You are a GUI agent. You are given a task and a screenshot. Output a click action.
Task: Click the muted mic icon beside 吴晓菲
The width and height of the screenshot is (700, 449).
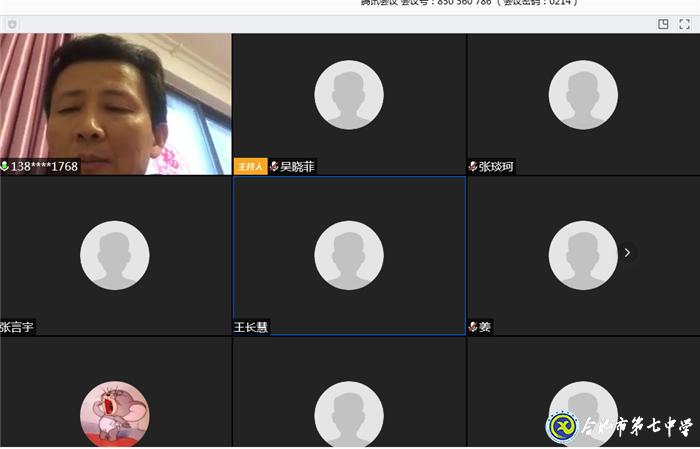click(x=274, y=167)
